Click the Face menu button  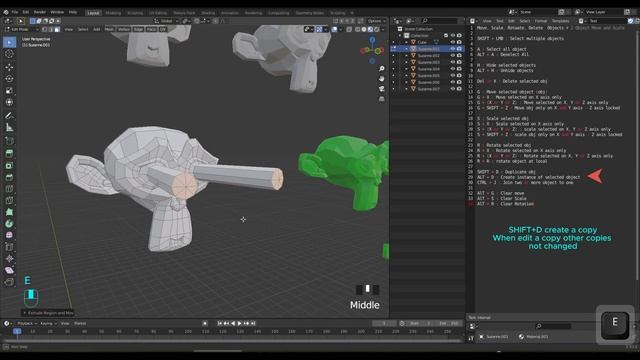click(151, 29)
